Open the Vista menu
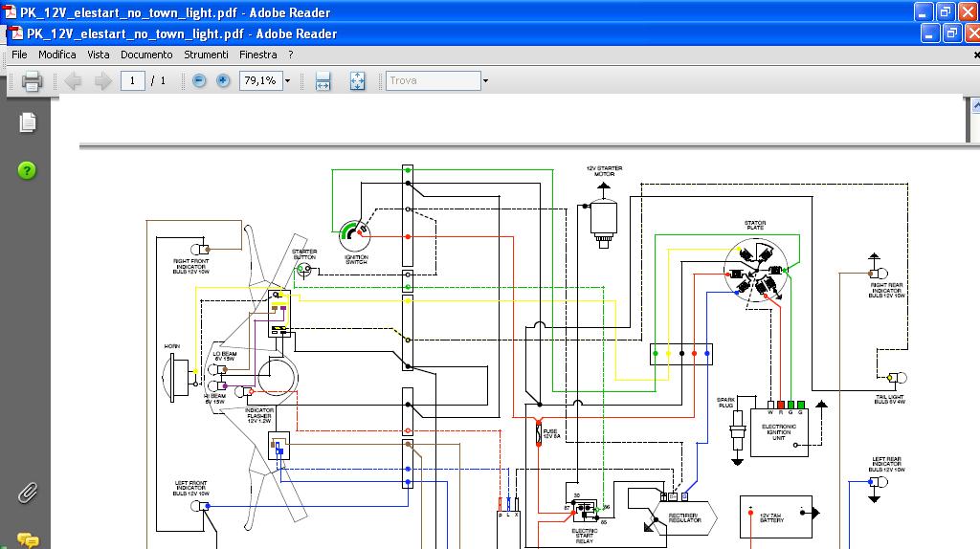The height and width of the screenshot is (549, 980). coord(99,55)
